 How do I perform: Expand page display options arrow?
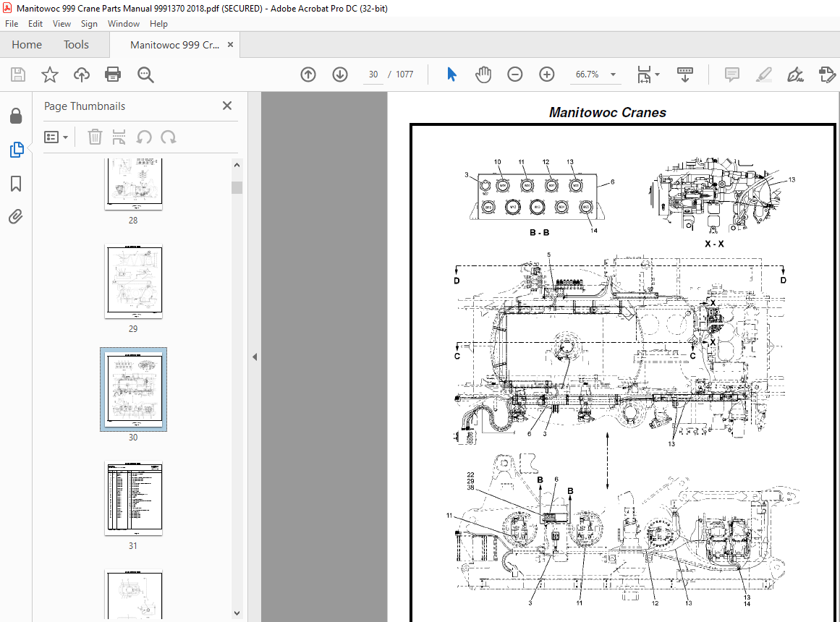click(658, 74)
